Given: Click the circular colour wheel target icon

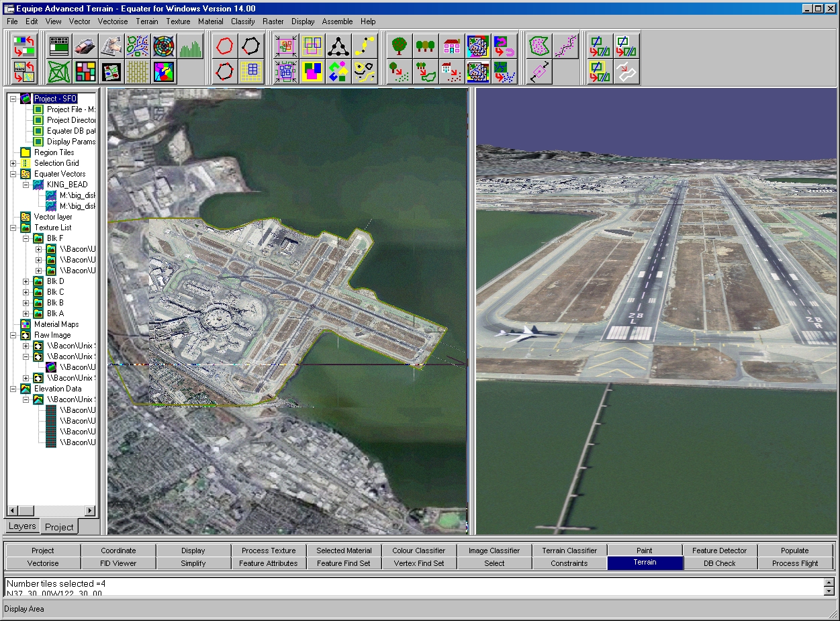Looking at the screenshot, I should tap(165, 46).
